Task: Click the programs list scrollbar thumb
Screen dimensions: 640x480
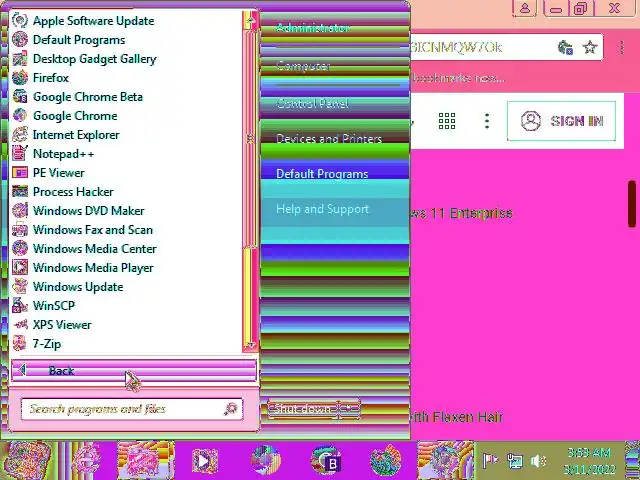Action: pos(250,139)
